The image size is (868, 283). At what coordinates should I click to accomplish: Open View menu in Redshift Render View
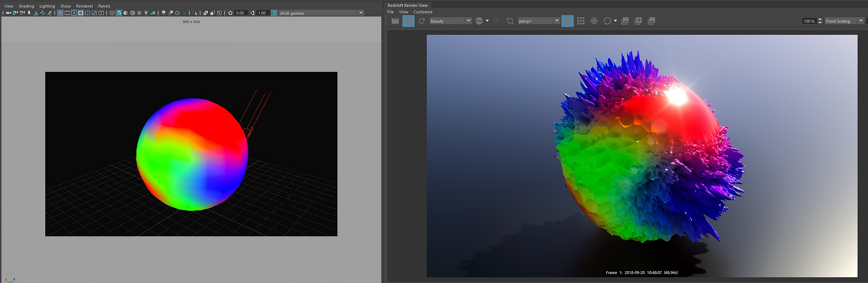click(x=403, y=12)
